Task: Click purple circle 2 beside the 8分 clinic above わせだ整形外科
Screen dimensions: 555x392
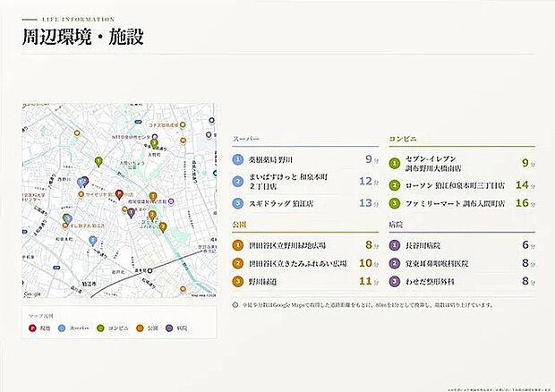Action: [x=394, y=264]
